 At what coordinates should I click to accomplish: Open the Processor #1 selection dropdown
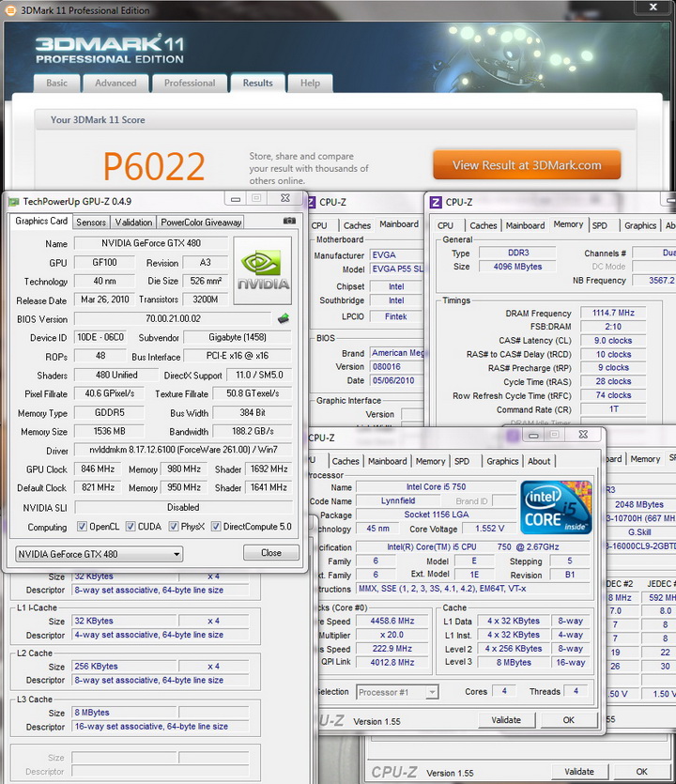click(397, 693)
